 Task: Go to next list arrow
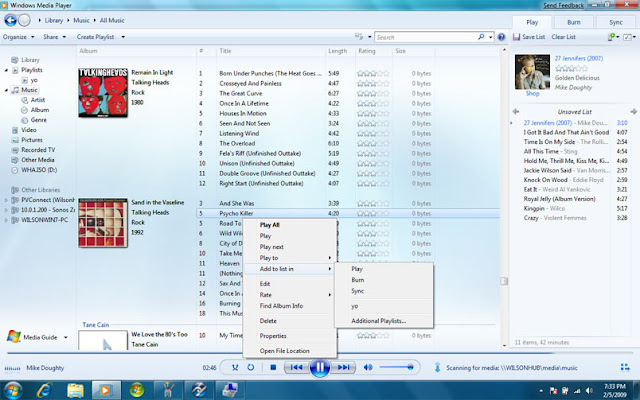[633, 111]
